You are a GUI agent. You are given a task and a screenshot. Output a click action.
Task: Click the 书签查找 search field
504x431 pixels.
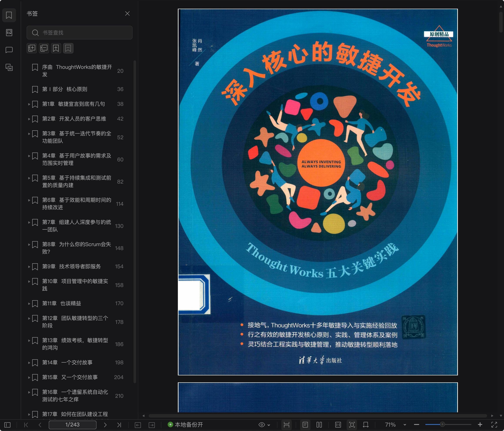point(80,33)
